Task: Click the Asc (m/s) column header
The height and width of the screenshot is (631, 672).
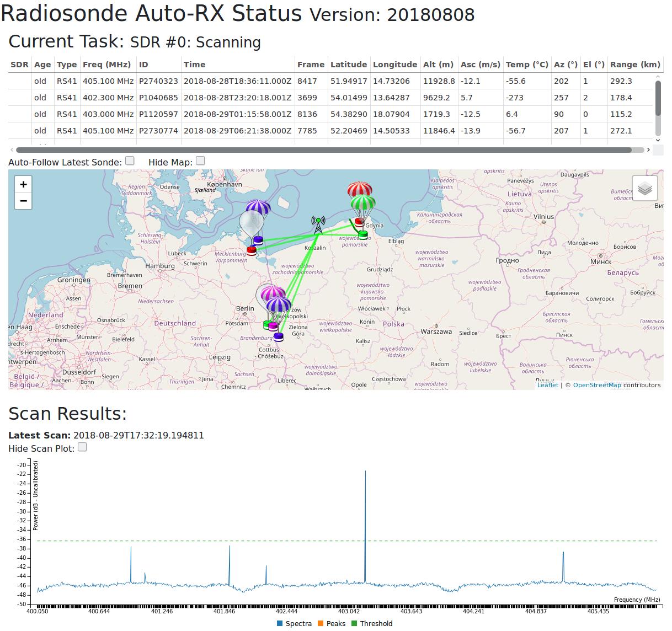Action: click(481, 65)
